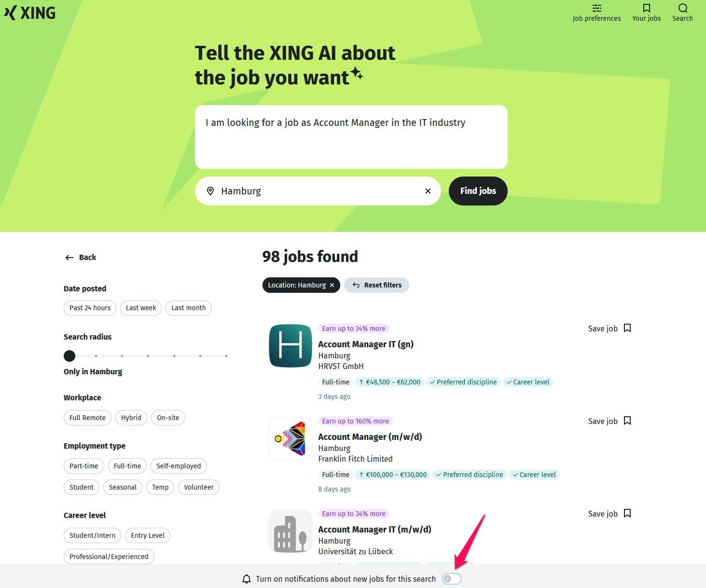The height and width of the screenshot is (588, 706).
Task: Save the Franklin Fitch Limited job
Action: (x=609, y=421)
